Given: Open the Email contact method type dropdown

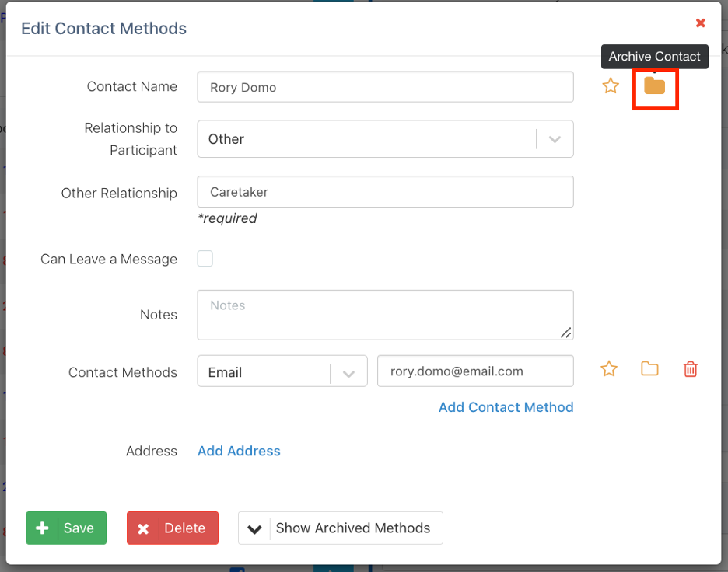Looking at the screenshot, I should point(348,373).
